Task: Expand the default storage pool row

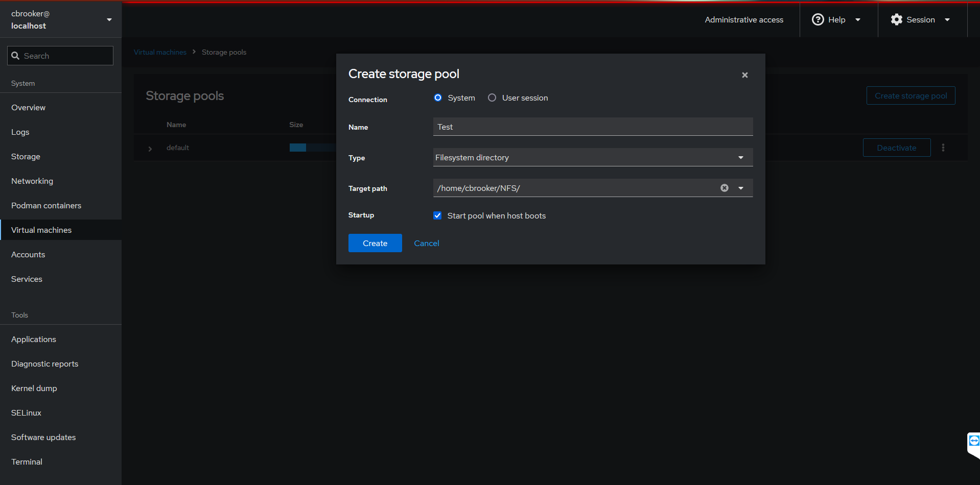Action: [150, 149]
